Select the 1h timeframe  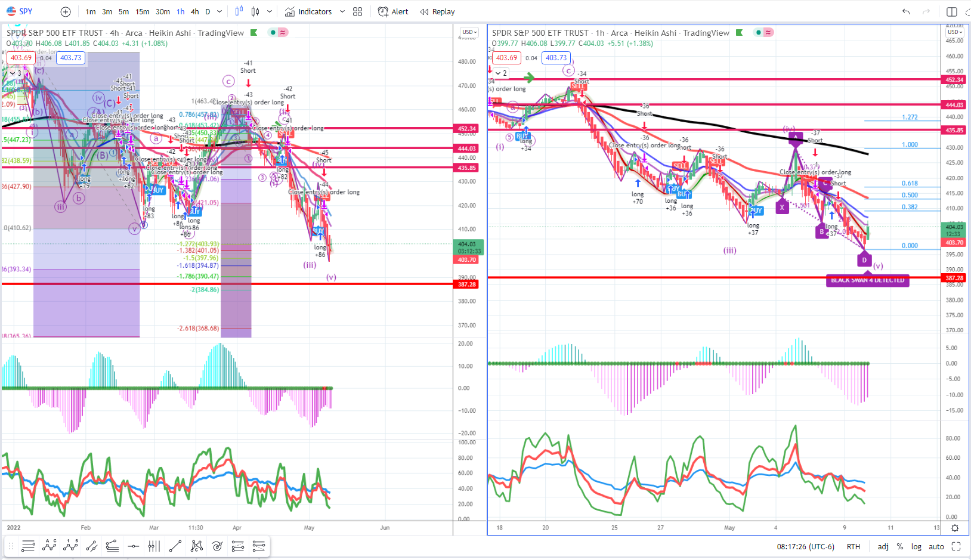point(181,12)
